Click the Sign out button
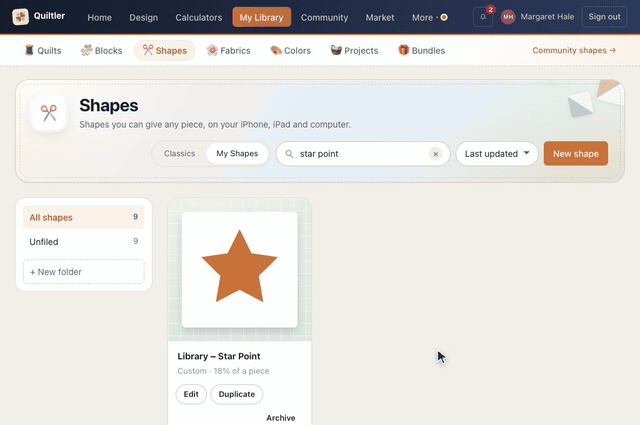The image size is (640, 425). click(x=604, y=17)
